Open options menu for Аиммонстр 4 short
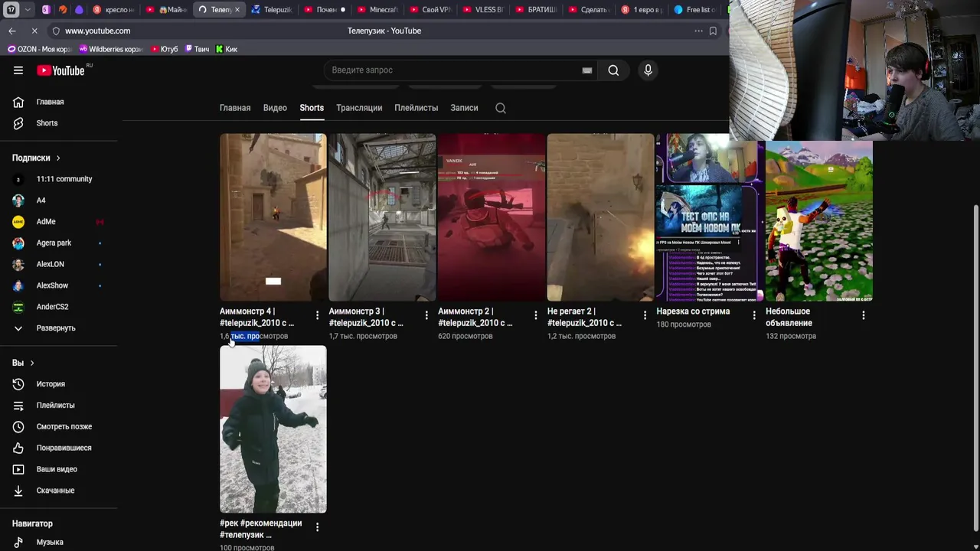Image resolution: width=980 pixels, height=551 pixels. pos(317,315)
